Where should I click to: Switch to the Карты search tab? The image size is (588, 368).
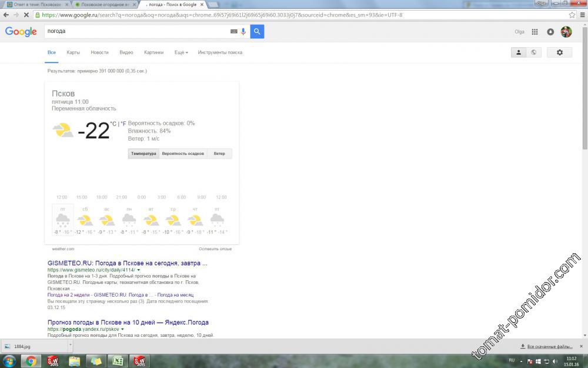73,52
